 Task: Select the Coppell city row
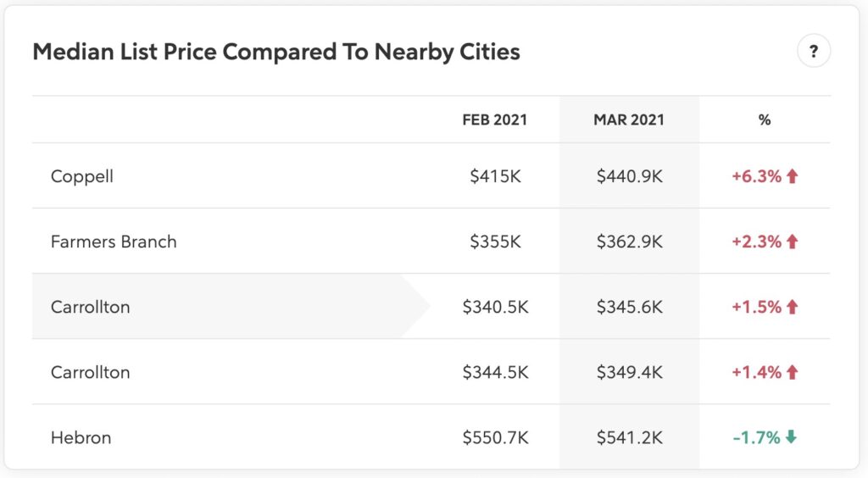pos(431,176)
